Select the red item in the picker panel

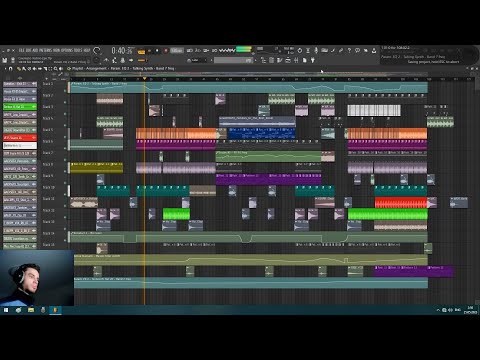[x=20, y=138]
